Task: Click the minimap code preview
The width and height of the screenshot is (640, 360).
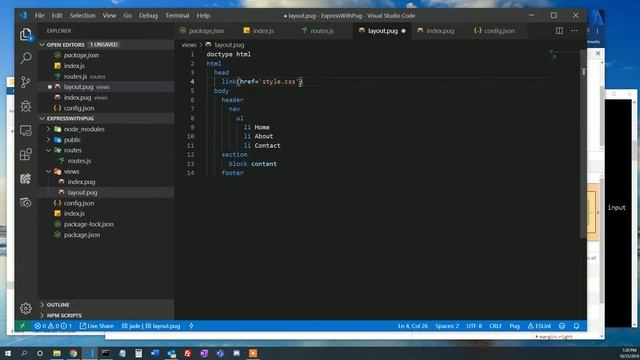Action: click(x=553, y=54)
